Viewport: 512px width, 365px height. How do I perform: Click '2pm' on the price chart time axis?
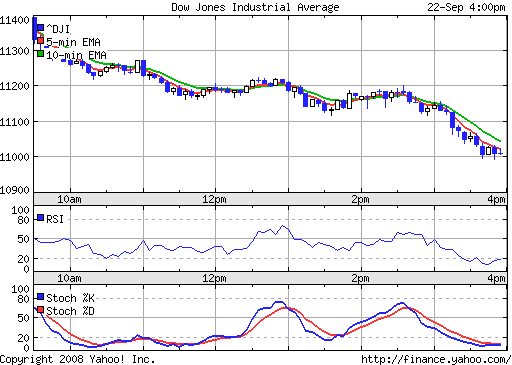[360, 199]
